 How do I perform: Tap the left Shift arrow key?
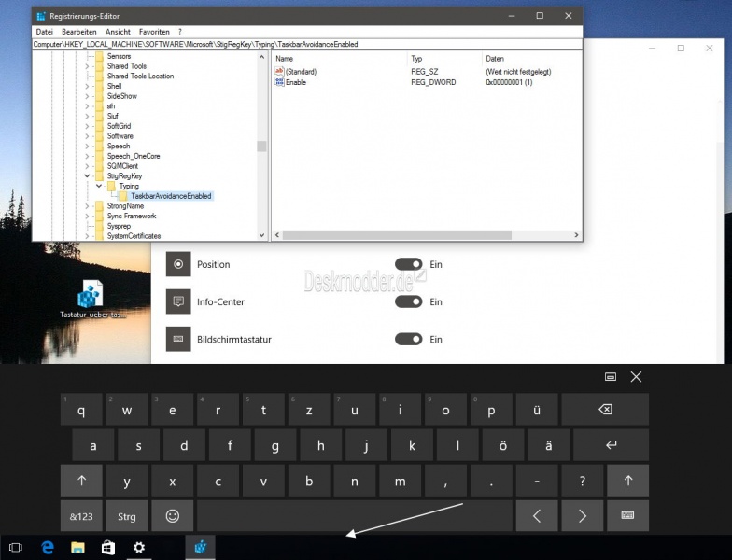(81, 481)
